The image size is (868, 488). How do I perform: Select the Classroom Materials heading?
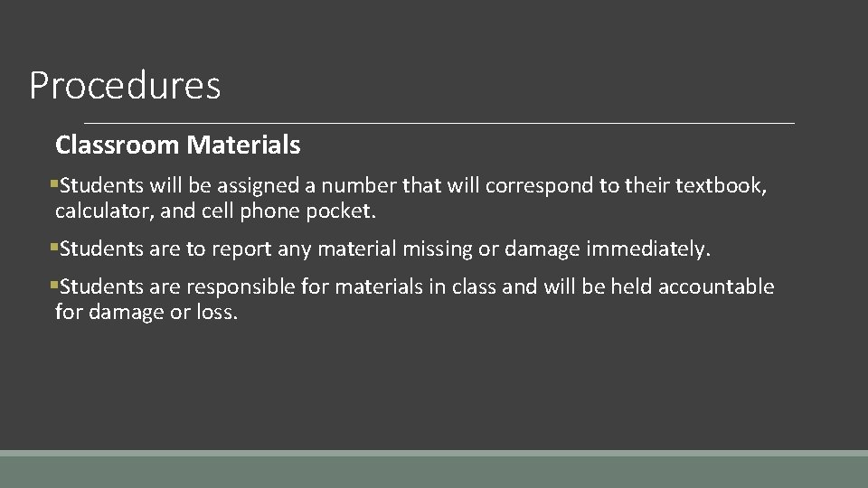[x=178, y=145]
